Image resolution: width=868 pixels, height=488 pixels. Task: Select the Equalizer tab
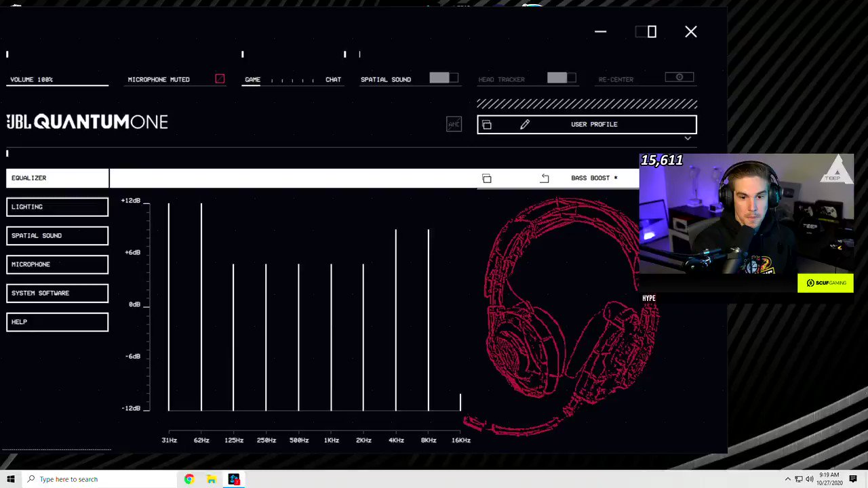click(x=58, y=178)
